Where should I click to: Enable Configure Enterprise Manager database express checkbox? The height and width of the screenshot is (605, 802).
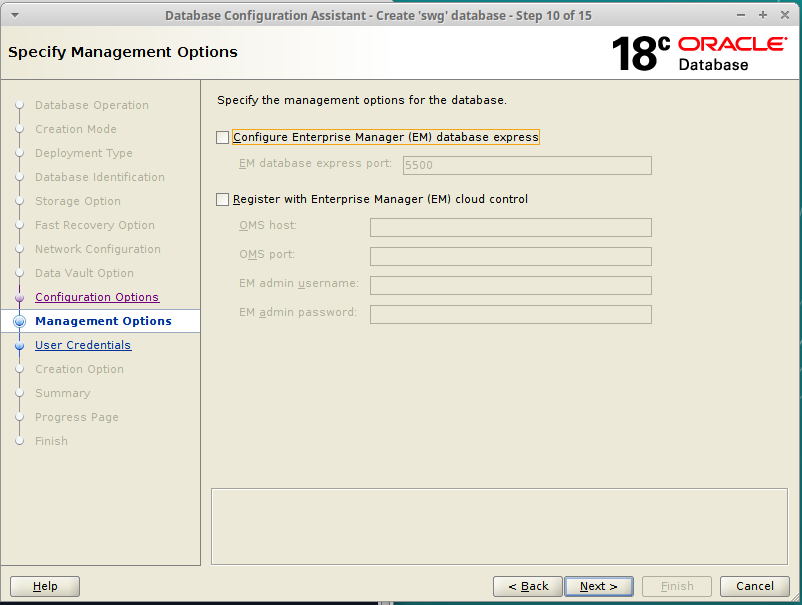pos(222,138)
